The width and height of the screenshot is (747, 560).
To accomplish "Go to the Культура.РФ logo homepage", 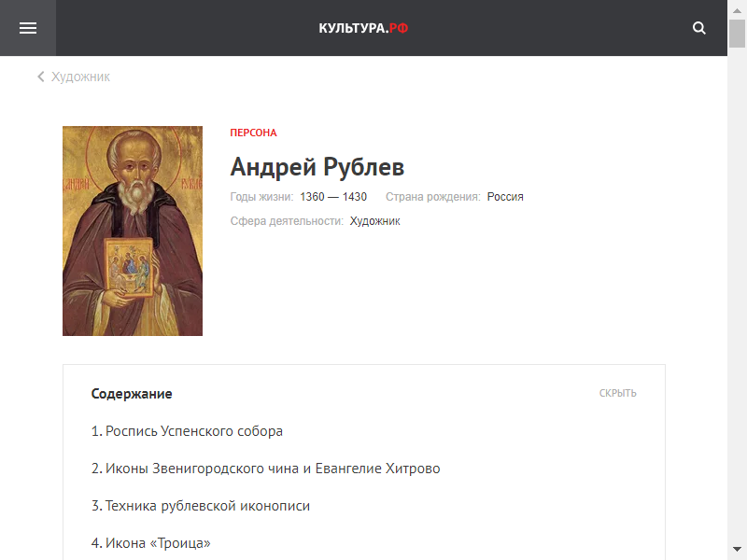I will pos(363,28).
